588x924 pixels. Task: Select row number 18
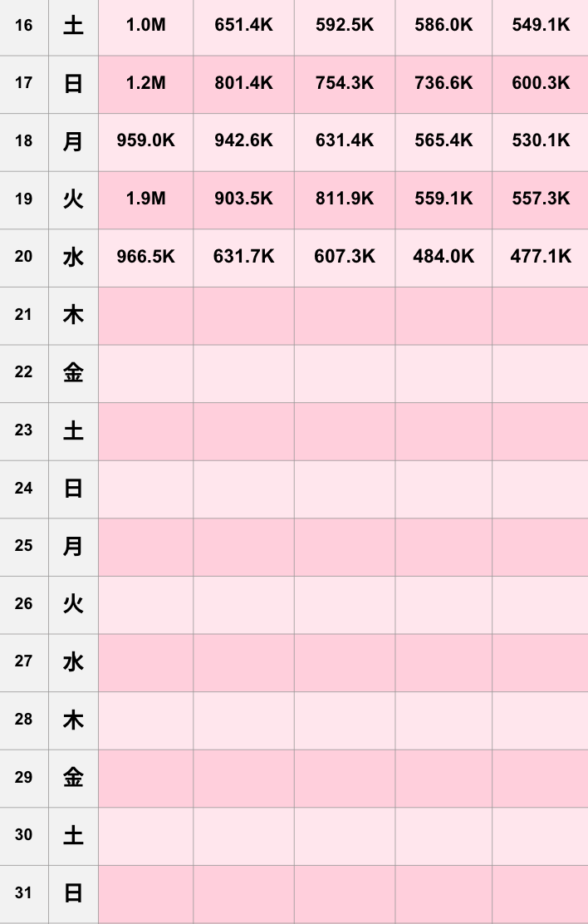[23, 140]
